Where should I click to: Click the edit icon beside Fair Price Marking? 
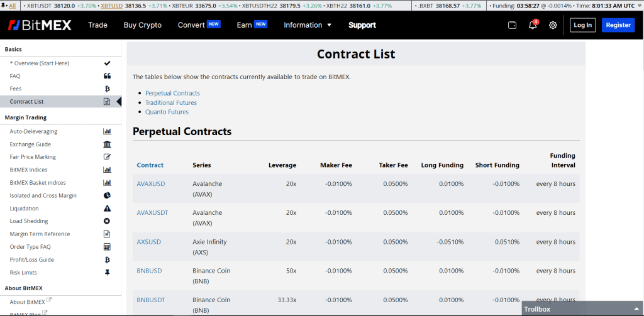pyautogui.click(x=107, y=157)
